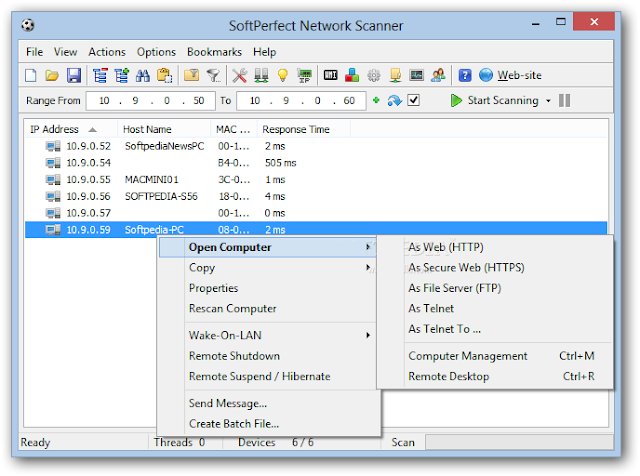
Task: Open Program Options wrench and screwdriver icon
Action: coord(239,76)
